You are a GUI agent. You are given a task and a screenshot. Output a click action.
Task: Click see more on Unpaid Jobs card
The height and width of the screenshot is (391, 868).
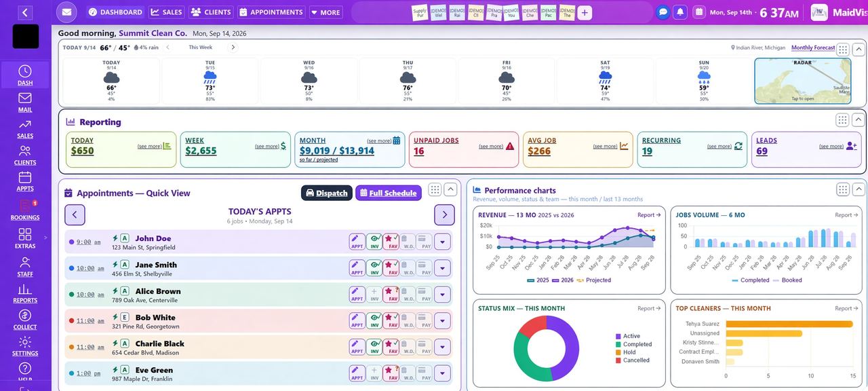491,146
